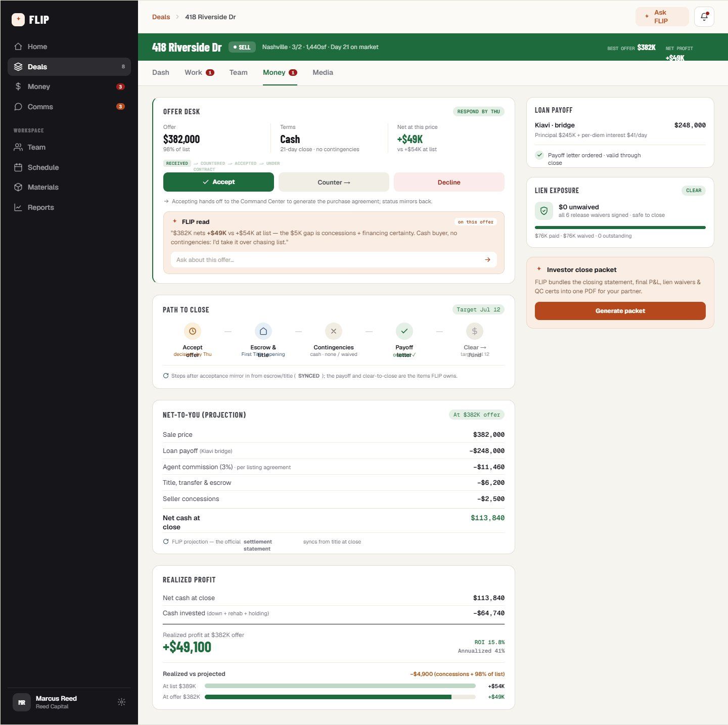Click the ROI 15.8% value

click(x=489, y=642)
